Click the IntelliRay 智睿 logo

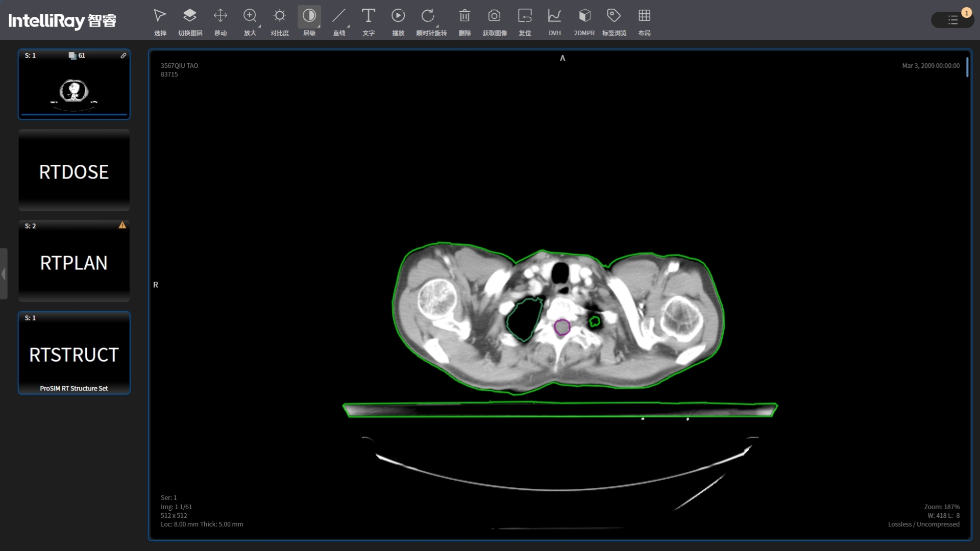tap(62, 20)
